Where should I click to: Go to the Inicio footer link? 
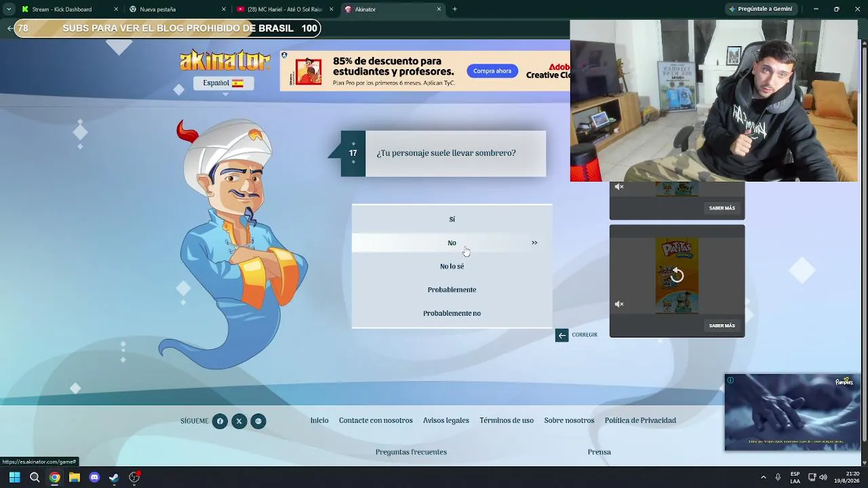tap(319, 421)
